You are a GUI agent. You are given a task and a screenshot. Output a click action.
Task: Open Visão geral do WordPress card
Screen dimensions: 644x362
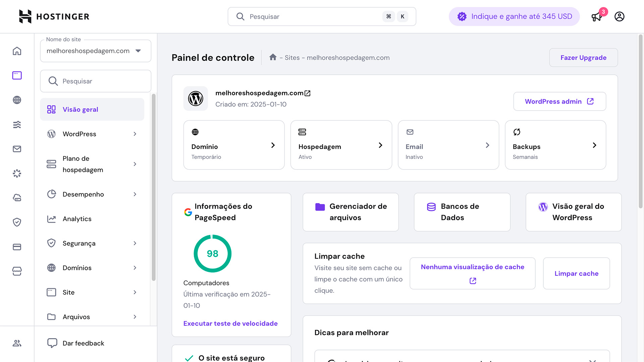574,212
